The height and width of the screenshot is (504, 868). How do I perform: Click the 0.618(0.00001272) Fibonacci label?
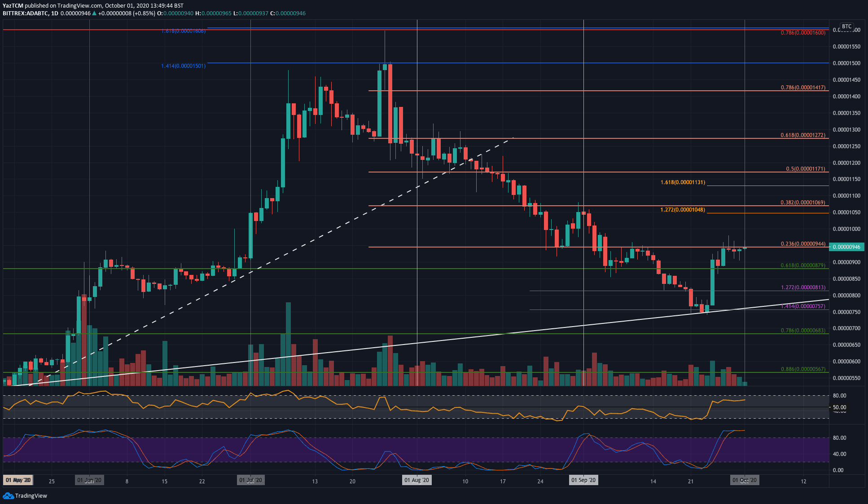pyautogui.click(x=803, y=135)
